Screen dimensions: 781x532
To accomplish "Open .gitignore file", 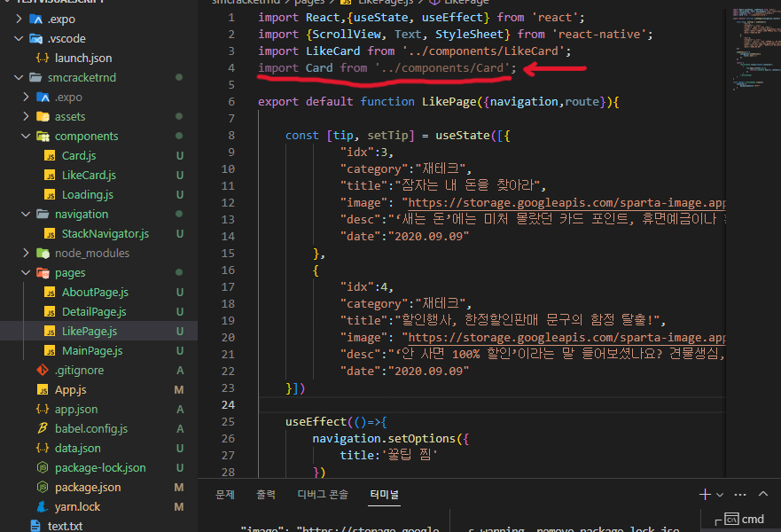I will [x=79, y=370].
